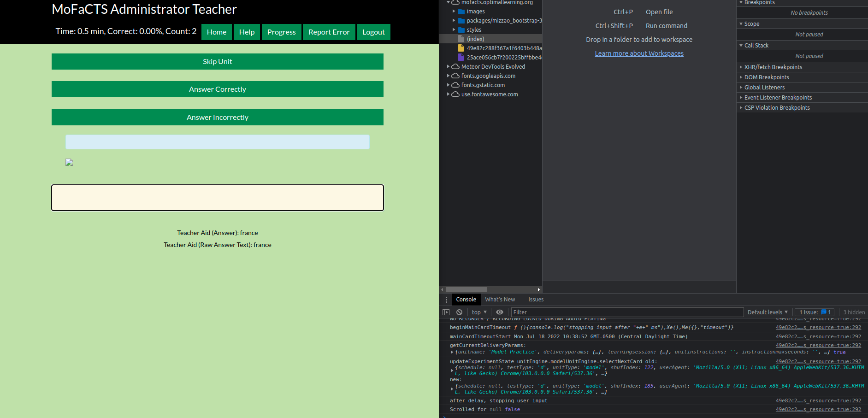Select the gray (index) file icon
The image size is (868, 418).
point(462,39)
